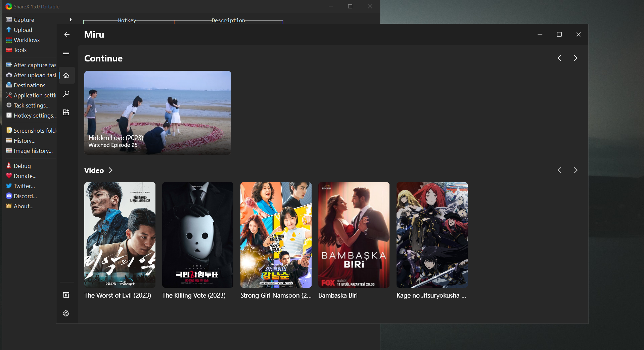Screen dimensions: 644x350
Task: Expand the Capture submenu arrow in ShareX
Action: point(71,19)
